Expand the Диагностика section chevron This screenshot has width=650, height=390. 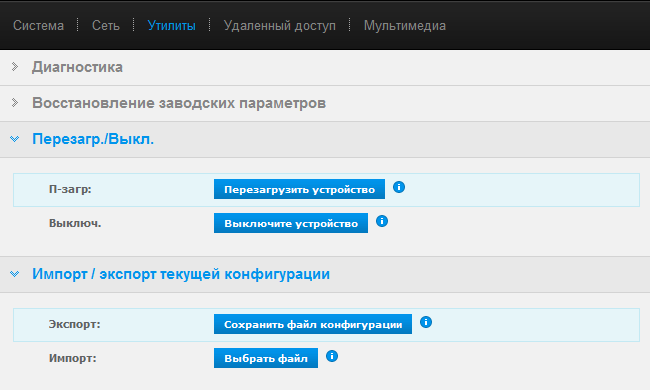pos(15,67)
